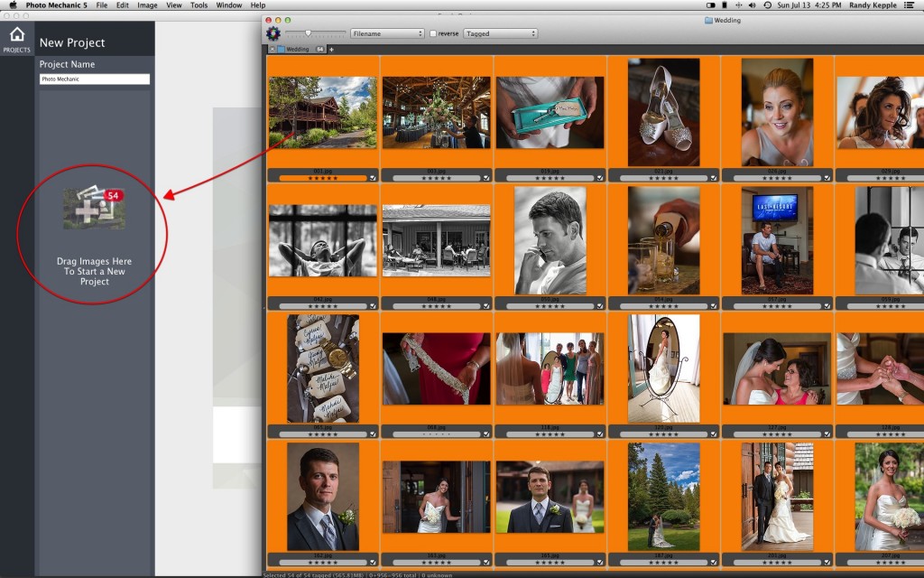Untag image 003.jpg checkbox
The image size is (924, 578).
(486, 178)
